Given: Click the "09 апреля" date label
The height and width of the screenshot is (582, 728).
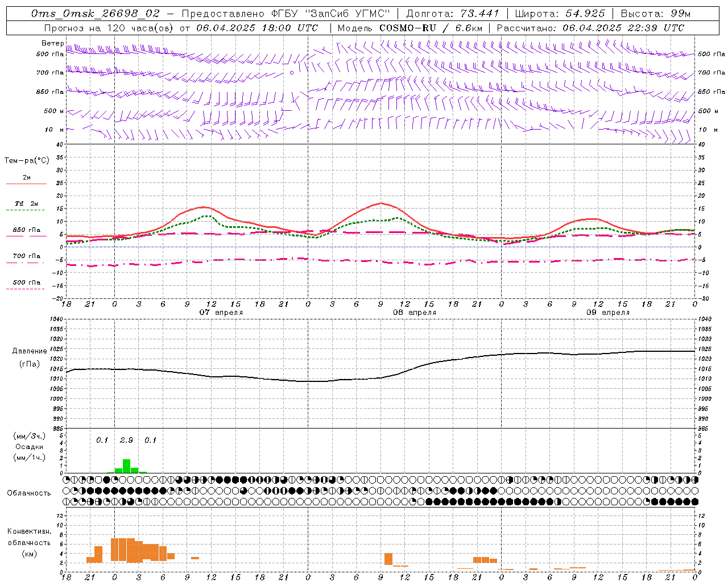Looking at the screenshot, I should [608, 313].
